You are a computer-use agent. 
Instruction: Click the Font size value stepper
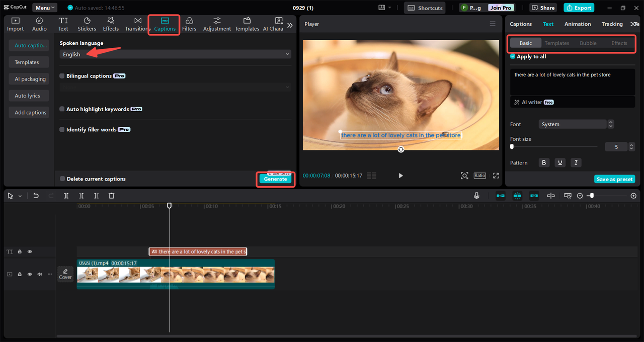pos(631,147)
